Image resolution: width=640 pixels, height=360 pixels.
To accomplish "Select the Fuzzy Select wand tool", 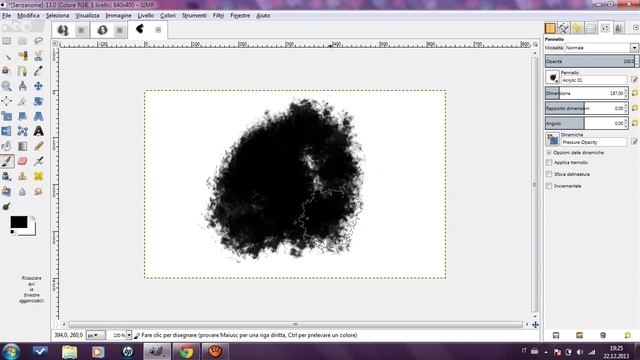I will pos(7,56).
